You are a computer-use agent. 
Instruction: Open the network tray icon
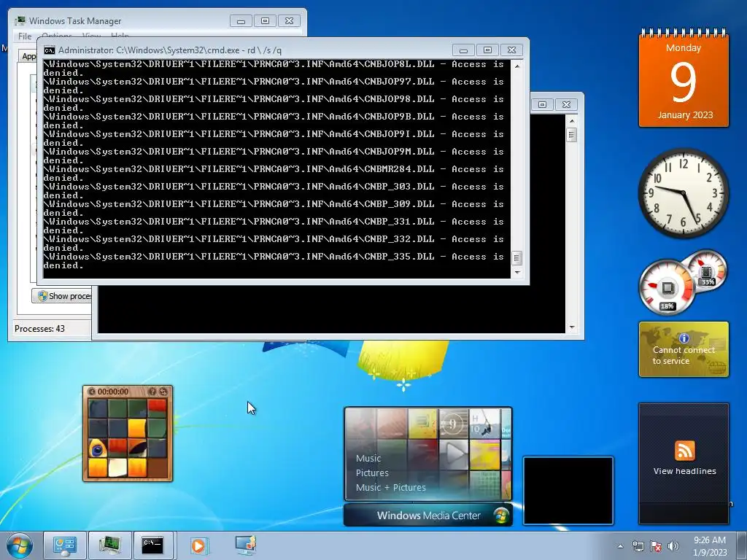638,546
